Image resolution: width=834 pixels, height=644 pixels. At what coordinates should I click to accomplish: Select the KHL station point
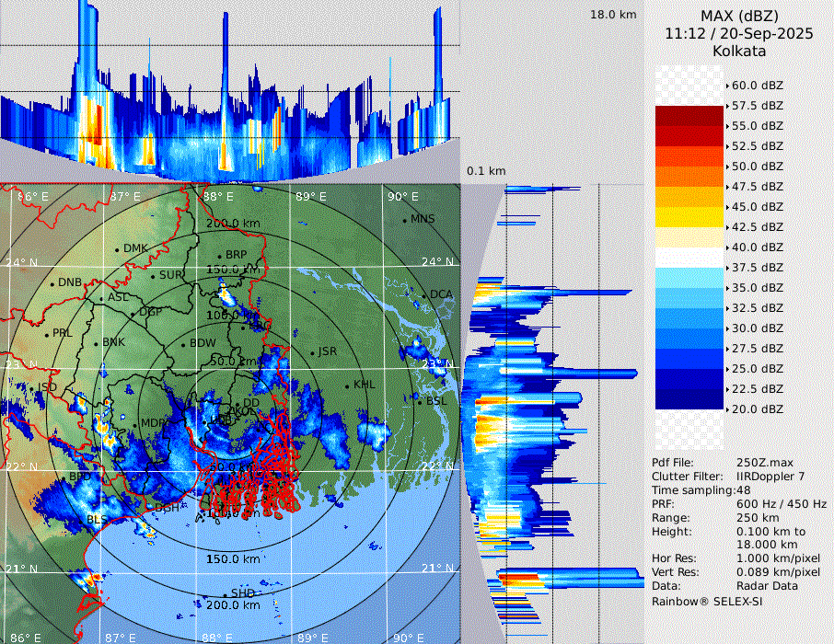[348, 385]
